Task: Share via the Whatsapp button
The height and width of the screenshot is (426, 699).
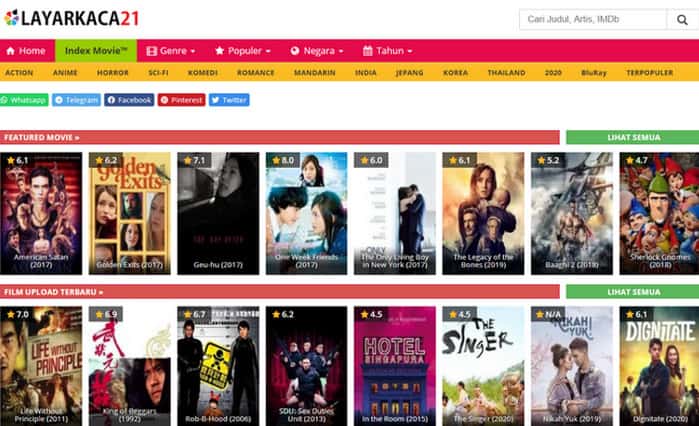Action: click(x=24, y=100)
